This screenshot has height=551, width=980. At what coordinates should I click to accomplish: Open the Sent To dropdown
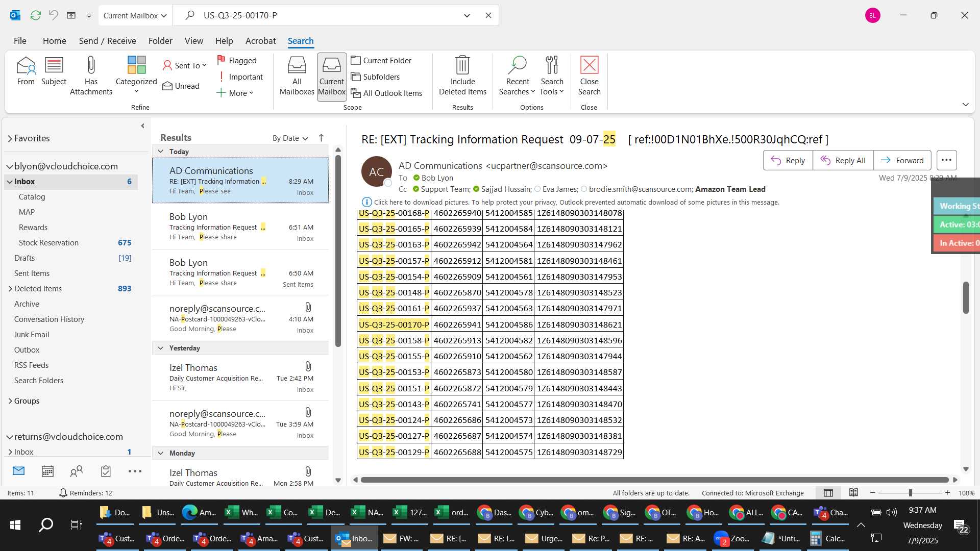(184, 65)
